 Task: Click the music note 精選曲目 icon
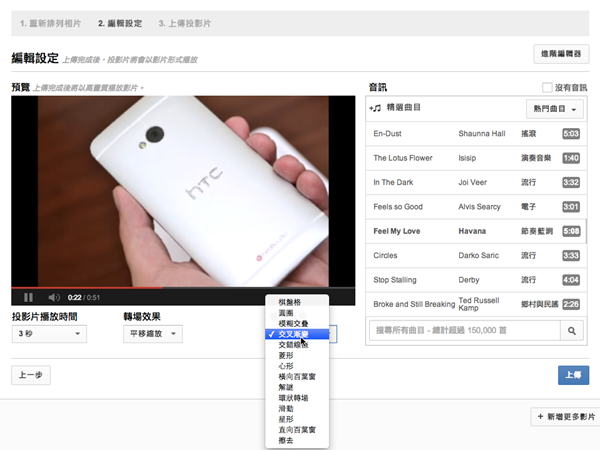(375, 108)
